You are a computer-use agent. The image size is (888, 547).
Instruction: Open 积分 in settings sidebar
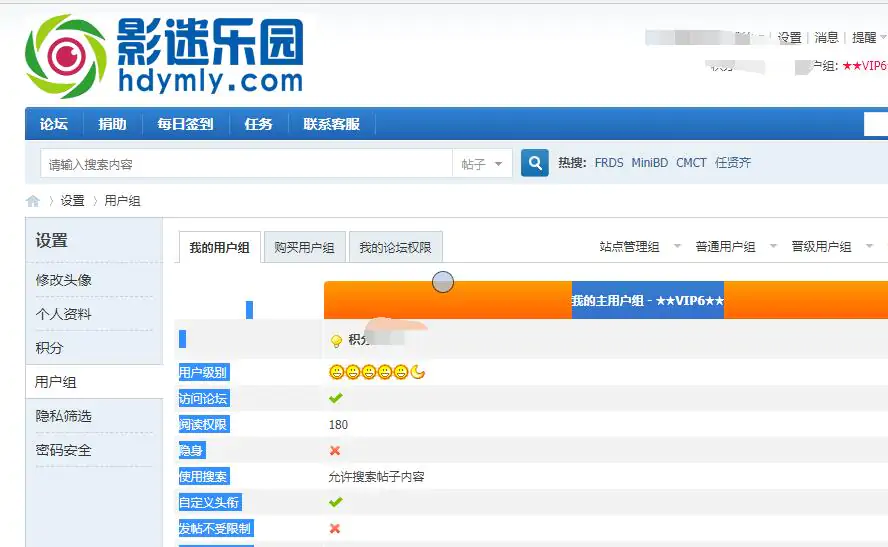[x=49, y=348]
